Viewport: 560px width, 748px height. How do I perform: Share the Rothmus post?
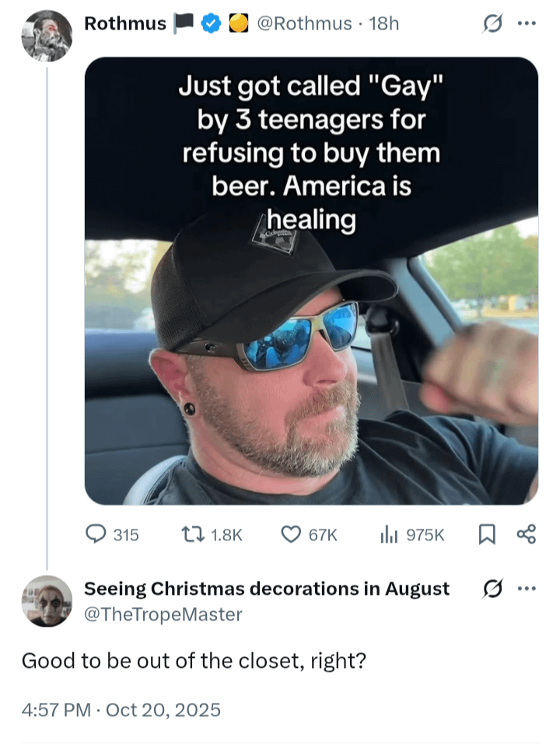(527, 534)
